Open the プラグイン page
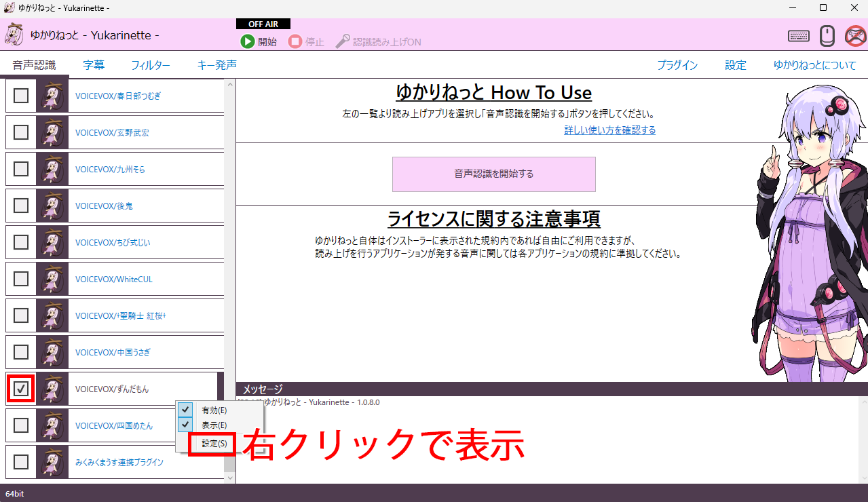This screenshot has width=868, height=502. [x=677, y=65]
